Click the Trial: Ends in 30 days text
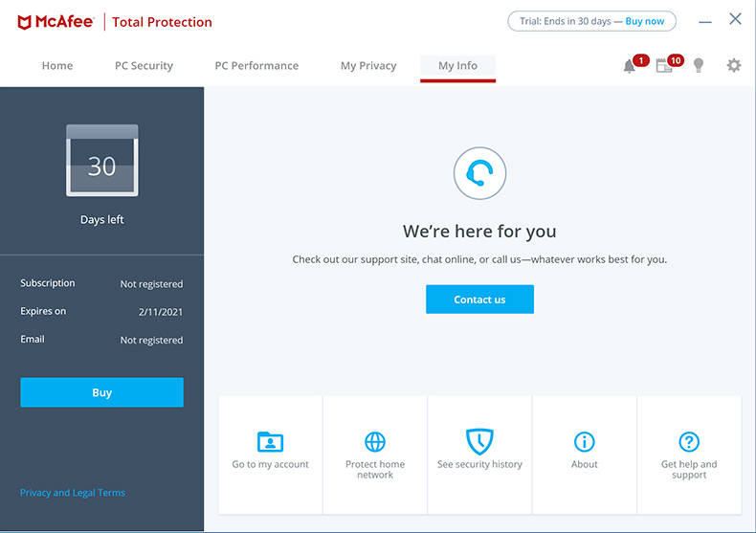The image size is (756, 533). coord(565,21)
